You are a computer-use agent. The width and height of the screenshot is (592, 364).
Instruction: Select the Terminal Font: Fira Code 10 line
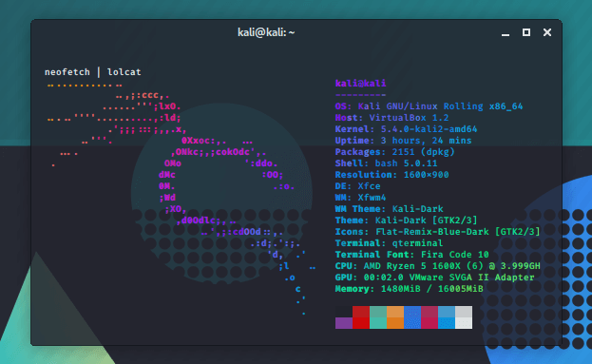click(x=411, y=254)
